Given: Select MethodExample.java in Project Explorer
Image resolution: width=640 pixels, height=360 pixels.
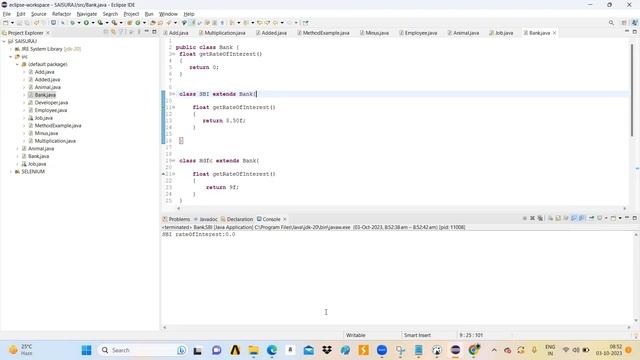Looking at the screenshot, I should (x=58, y=126).
